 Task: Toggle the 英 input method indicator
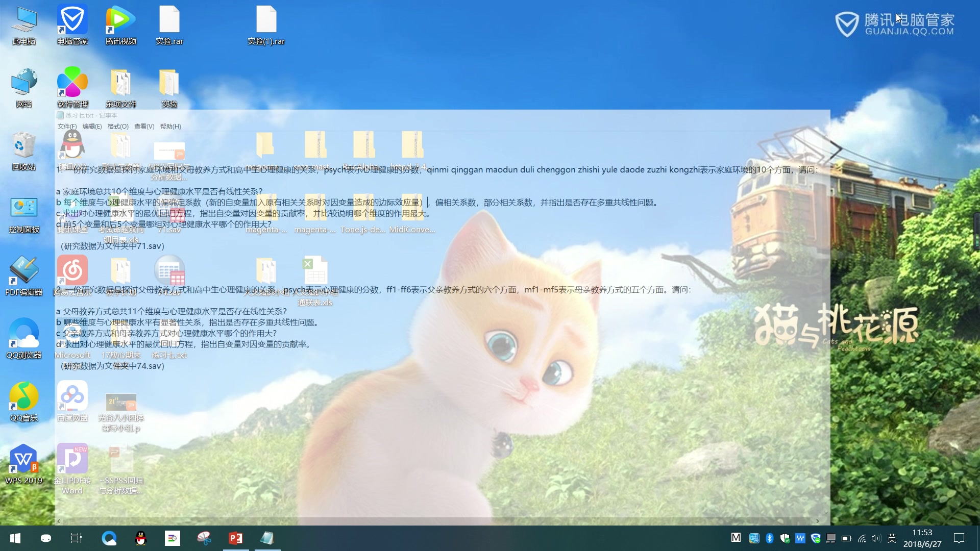pyautogui.click(x=892, y=538)
